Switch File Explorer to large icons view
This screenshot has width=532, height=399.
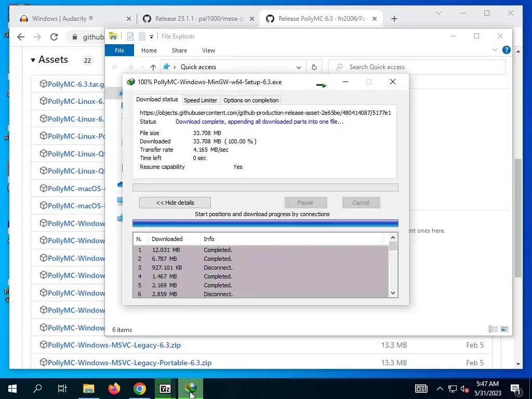click(x=504, y=329)
